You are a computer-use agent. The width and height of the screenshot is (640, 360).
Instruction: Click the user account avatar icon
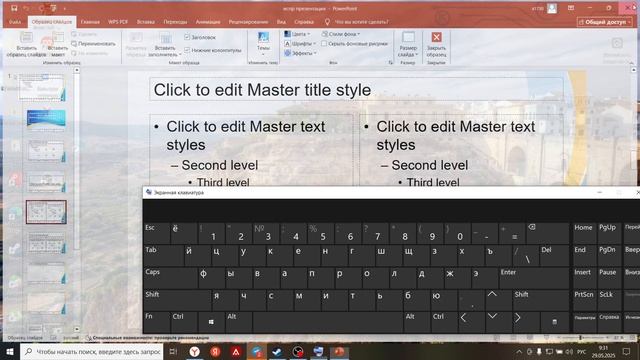point(552,8)
